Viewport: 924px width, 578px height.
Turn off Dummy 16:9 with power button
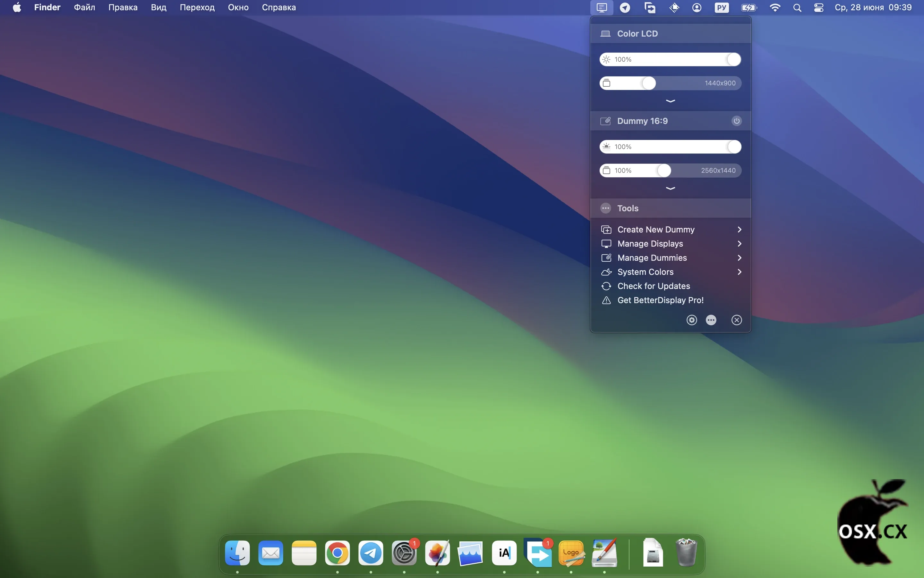pyautogui.click(x=737, y=121)
